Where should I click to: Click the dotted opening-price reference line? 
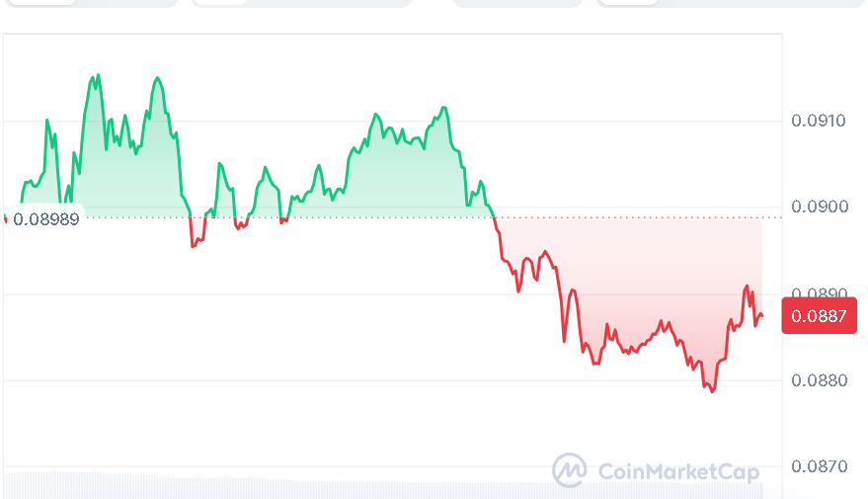click(632, 217)
